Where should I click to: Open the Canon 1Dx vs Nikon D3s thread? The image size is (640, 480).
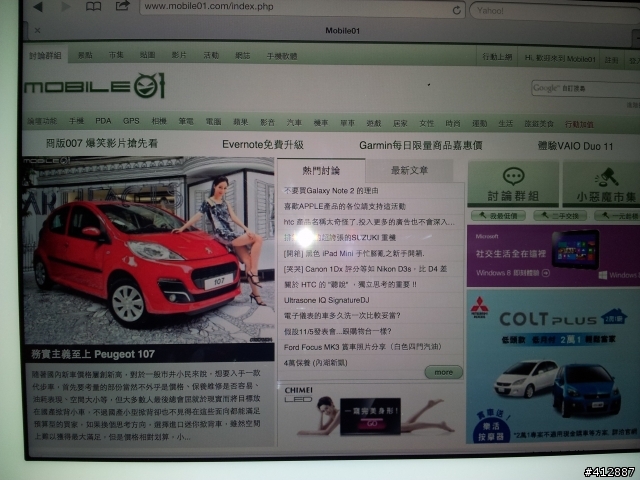[365, 269]
